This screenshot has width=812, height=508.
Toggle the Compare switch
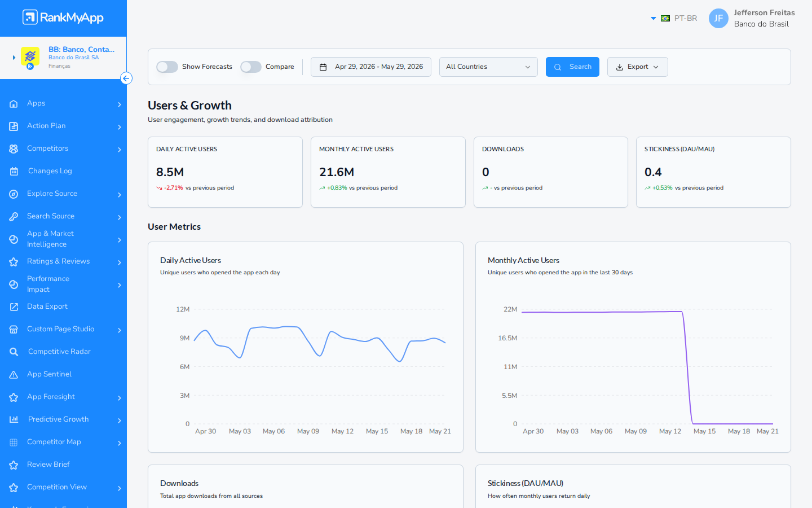click(251, 67)
